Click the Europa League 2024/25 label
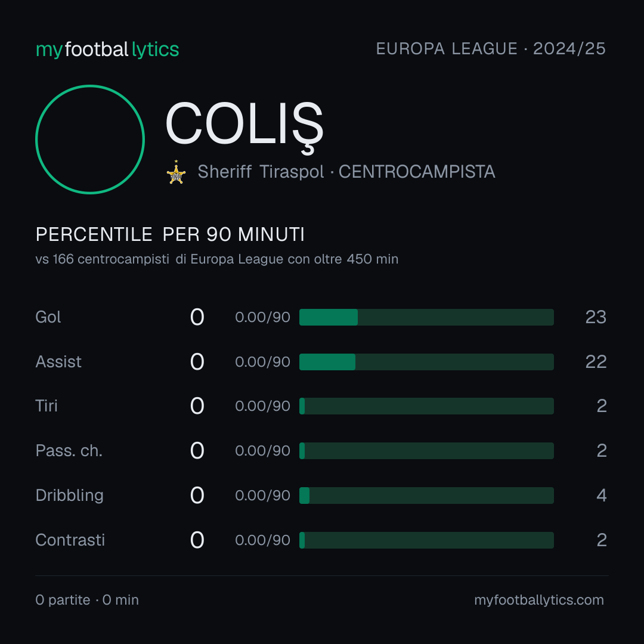The width and height of the screenshot is (644, 644). click(x=491, y=49)
